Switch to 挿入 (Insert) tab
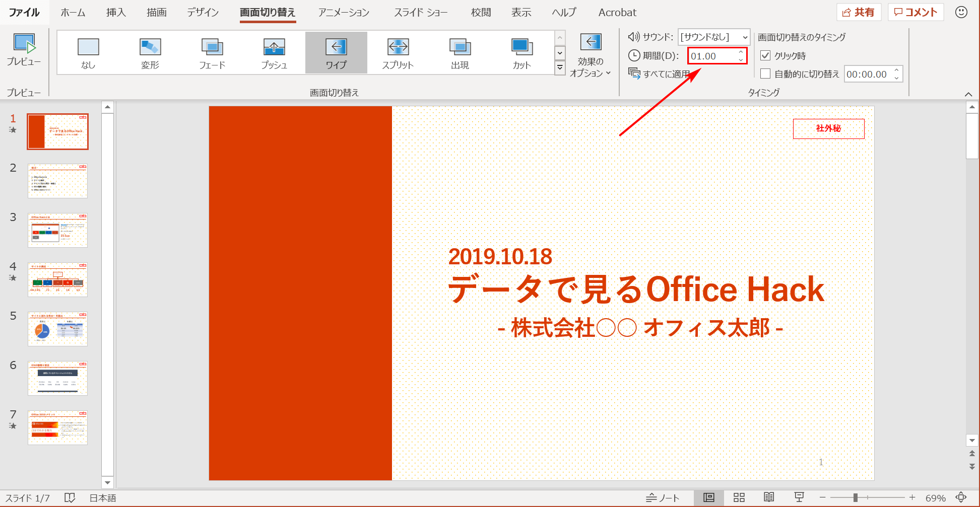The width and height of the screenshot is (980, 507). click(x=116, y=12)
